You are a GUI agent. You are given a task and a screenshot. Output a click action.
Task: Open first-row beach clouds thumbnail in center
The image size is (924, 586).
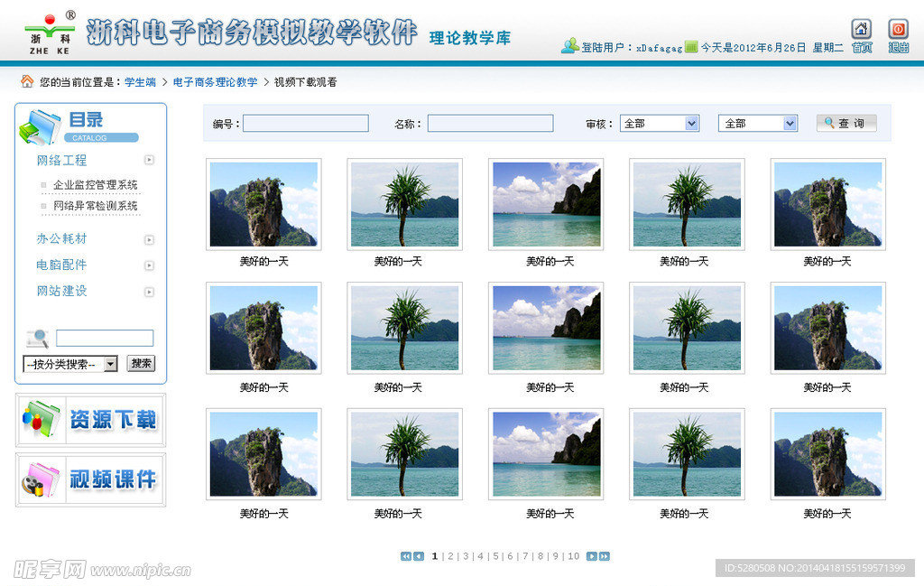click(546, 204)
